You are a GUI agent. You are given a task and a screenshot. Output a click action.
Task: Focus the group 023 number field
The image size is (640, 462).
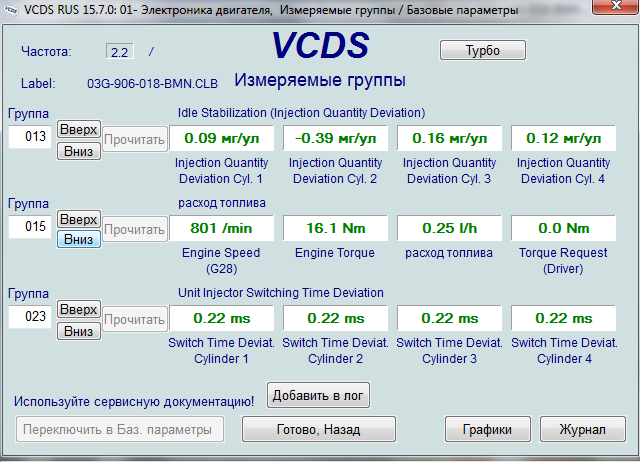pos(29,317)
